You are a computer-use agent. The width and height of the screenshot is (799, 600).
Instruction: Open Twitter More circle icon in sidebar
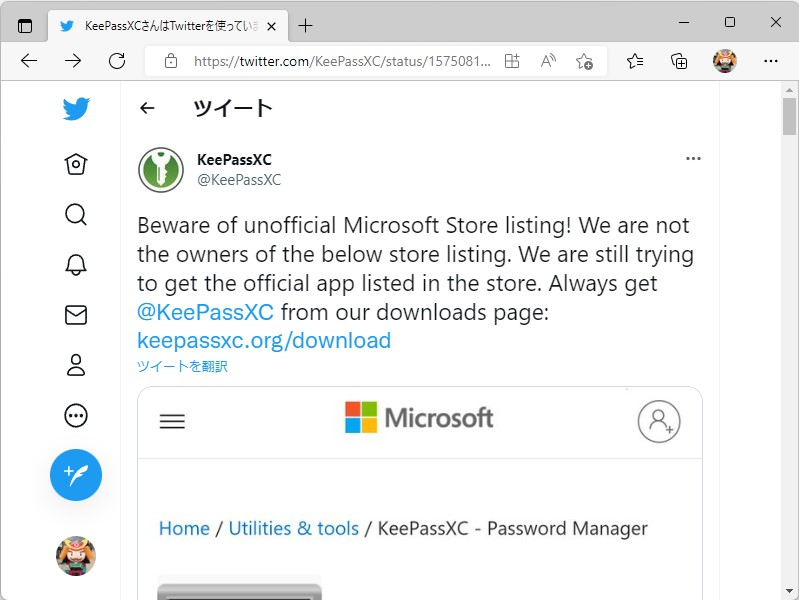tap(76, 415)
